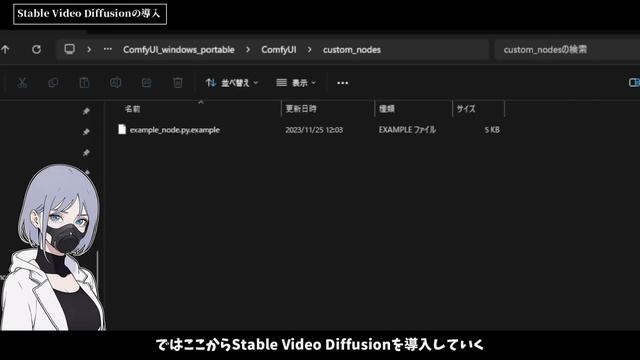The height and width of the screenshot is (360, 640).
Task: Click the EXAMPLE ファイル type cell
Action: (407, 130)
